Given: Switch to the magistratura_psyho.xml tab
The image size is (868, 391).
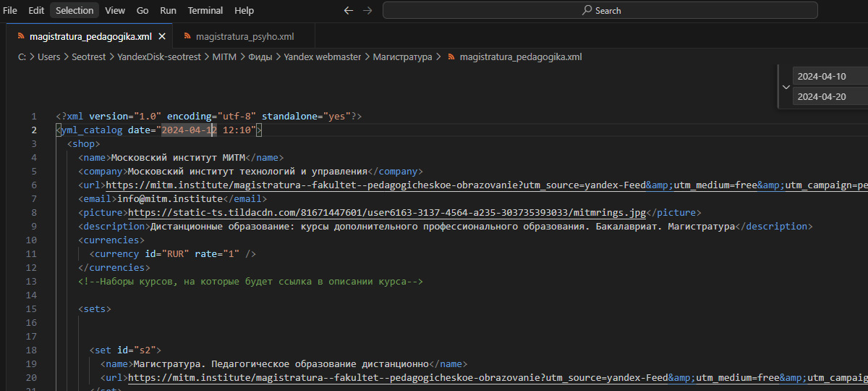Looking at the screenshot, I should pyautogui.click(x=244, y=36).
